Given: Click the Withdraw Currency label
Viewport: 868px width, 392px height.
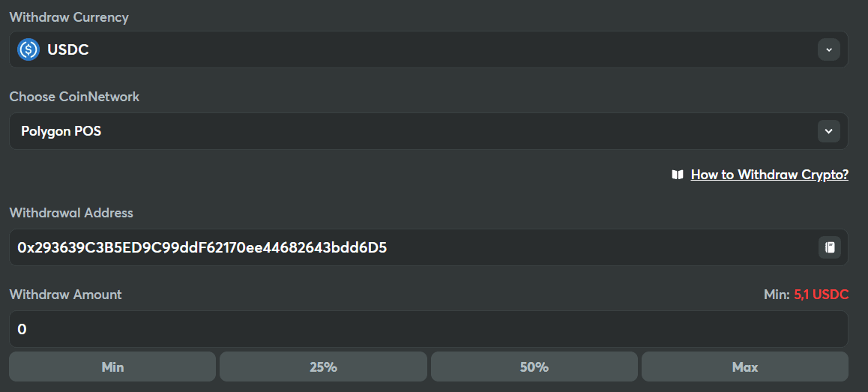Looking at the screenshot, I should click(69, 17).
